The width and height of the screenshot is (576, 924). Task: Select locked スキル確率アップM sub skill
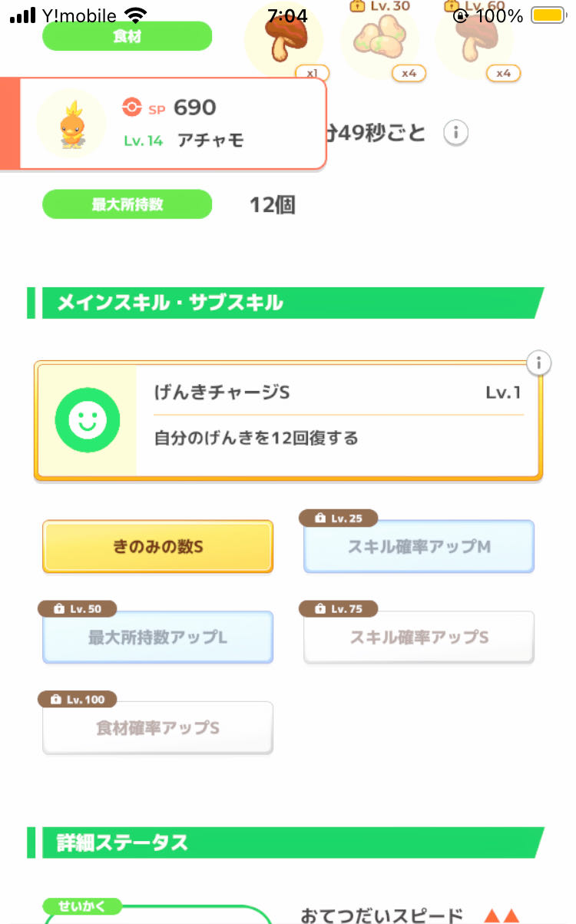point(419,546)
